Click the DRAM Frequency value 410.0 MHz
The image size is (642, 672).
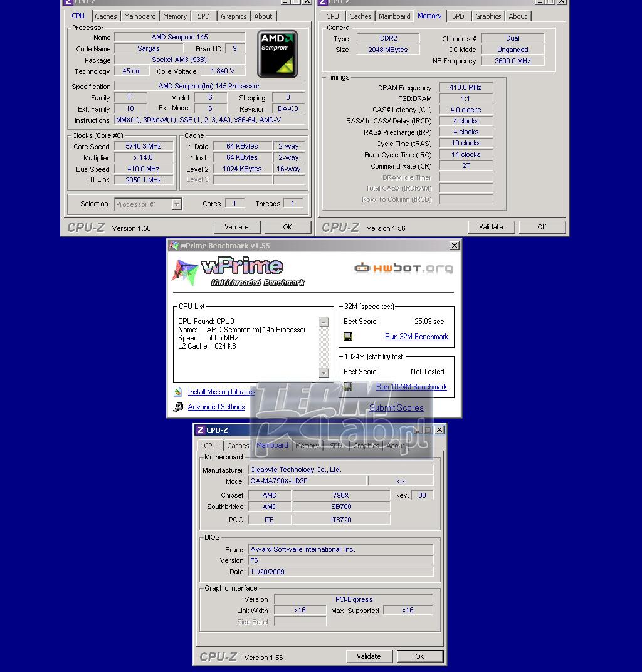tap(466, 87)
